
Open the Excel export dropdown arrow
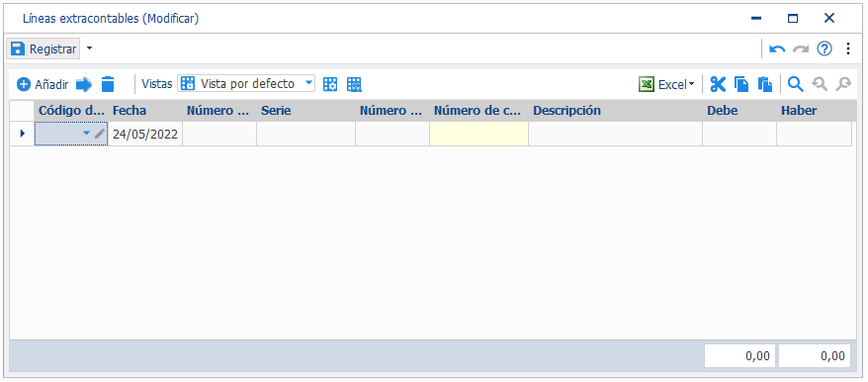[x=691, y=85]
